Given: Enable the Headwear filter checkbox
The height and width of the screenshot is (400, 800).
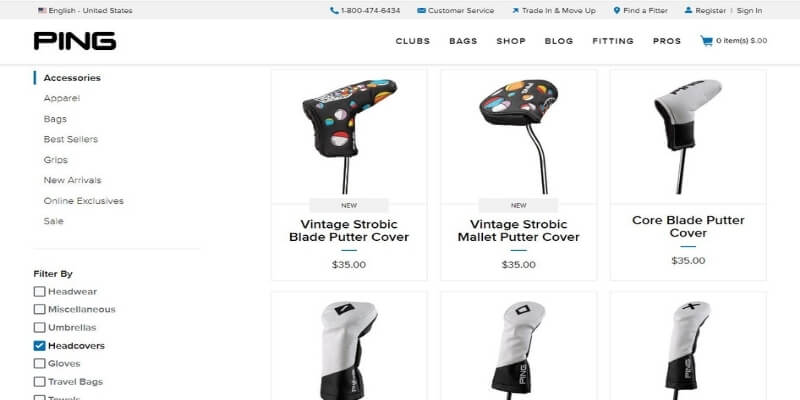Looking at the screenshot, I should [x=39, y=292].
